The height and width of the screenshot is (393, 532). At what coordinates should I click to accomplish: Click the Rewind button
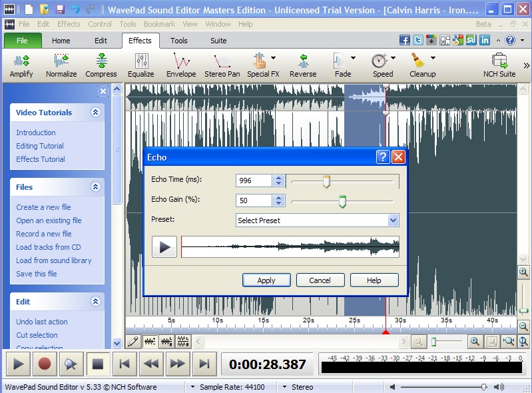click(150, 364)
